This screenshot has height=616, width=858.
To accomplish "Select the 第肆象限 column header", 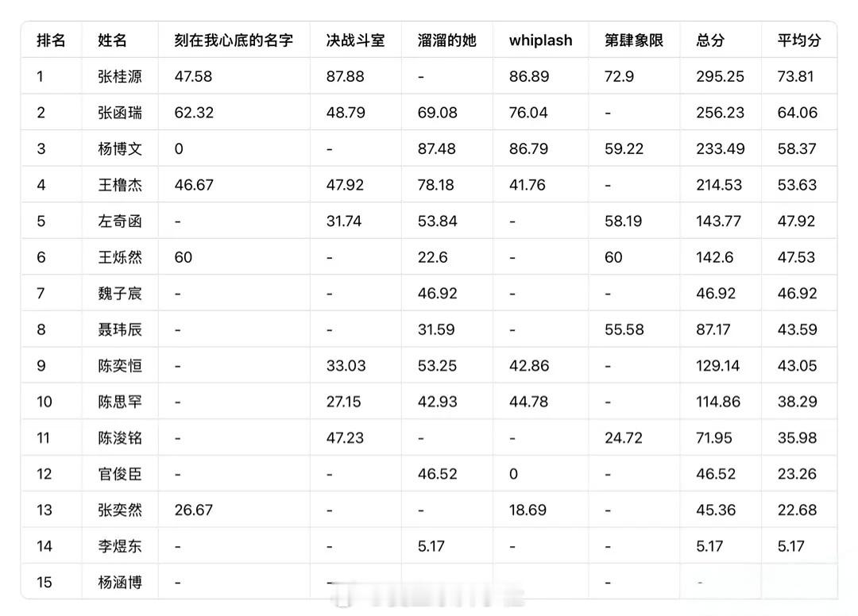I will 634,40.
